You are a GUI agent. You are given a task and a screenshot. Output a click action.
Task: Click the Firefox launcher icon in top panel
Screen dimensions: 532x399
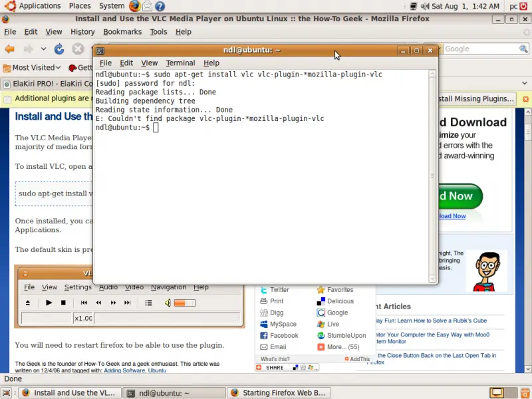tap(135, 6)
